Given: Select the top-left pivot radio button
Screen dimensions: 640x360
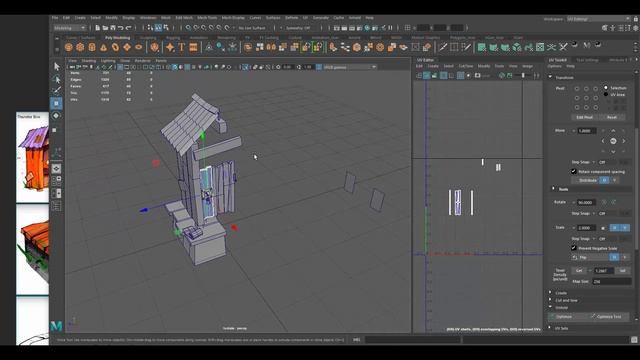Looking at the screenshot, I should tap(577, 89).
